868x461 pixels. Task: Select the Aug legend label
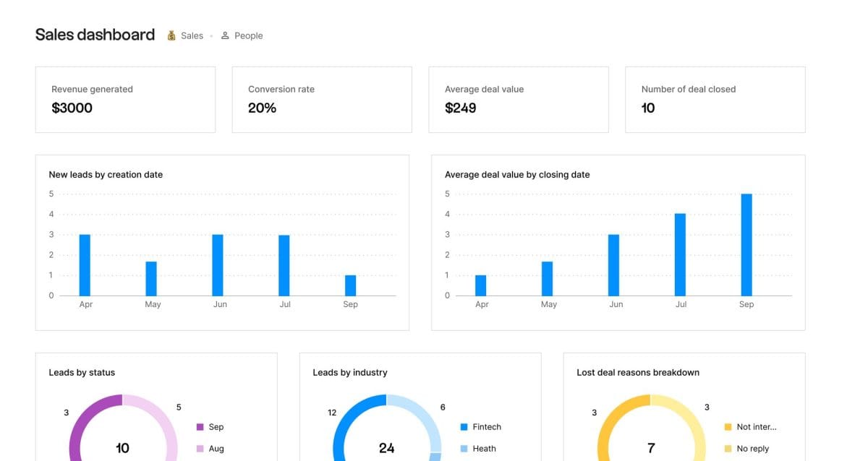(x=216, y=449)
